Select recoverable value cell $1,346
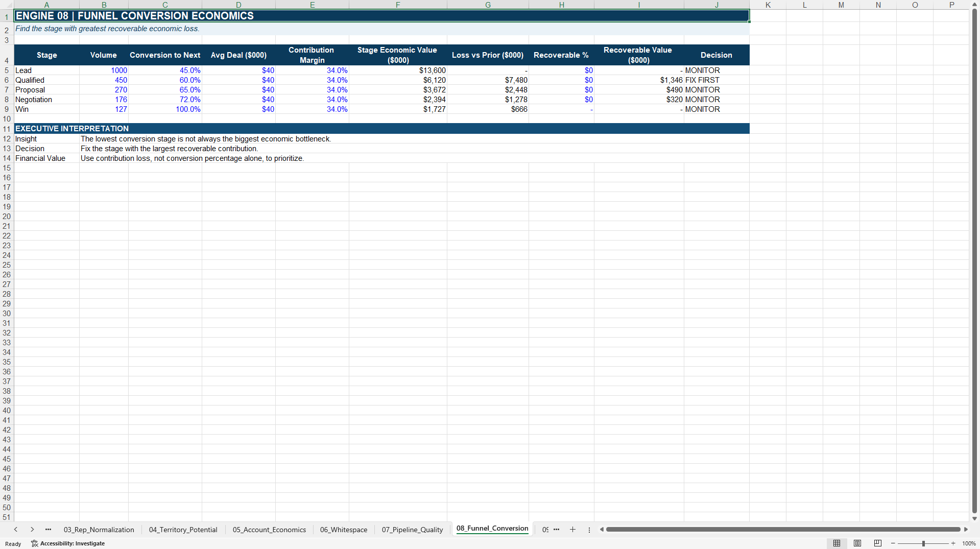This screenshot has width=980, height=549. [x=638, y=80]
